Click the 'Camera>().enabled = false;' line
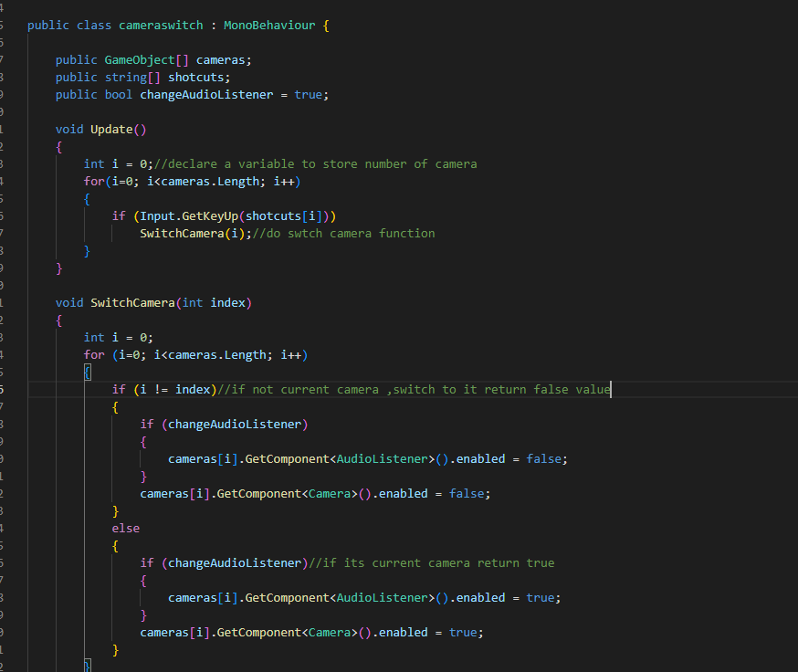 [x=315, y=493]
